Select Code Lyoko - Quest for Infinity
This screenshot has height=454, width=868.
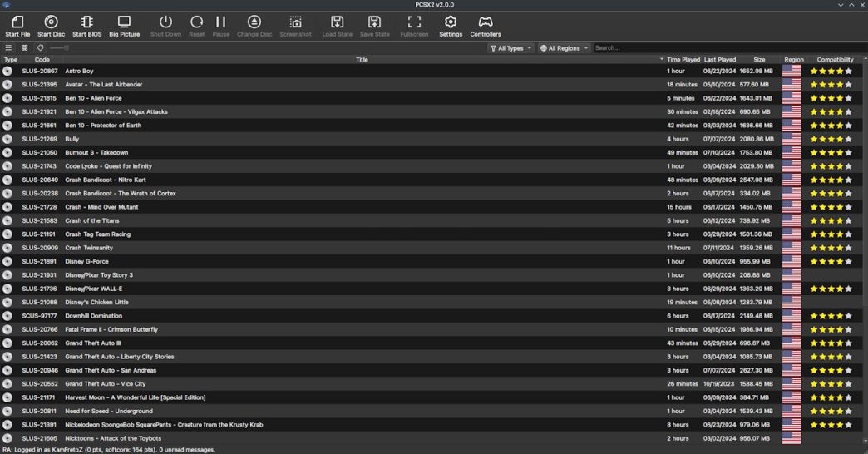[108, 166]
